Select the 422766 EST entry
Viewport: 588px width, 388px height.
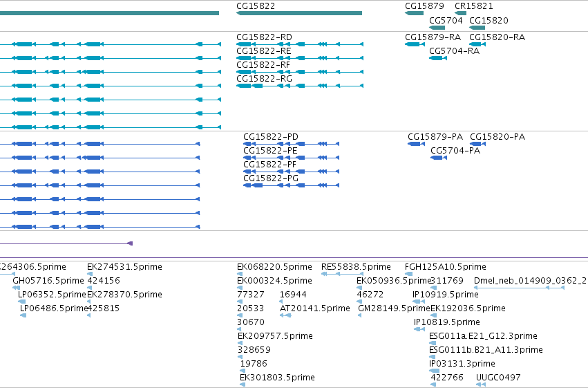(447, 378)
